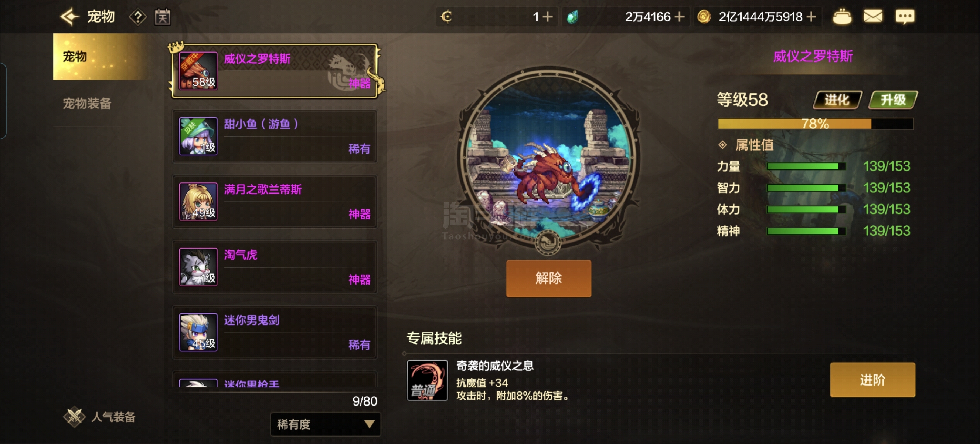Open the calendar icon next to help
Viewport: 980px width, 444px height.
(x=163, y=17)
